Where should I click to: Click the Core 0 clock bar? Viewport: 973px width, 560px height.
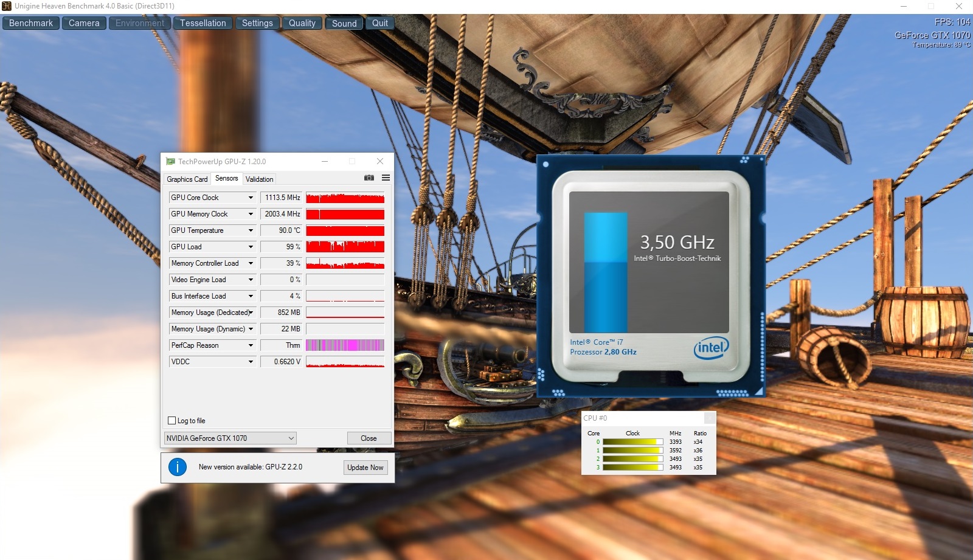click(632, 442)
